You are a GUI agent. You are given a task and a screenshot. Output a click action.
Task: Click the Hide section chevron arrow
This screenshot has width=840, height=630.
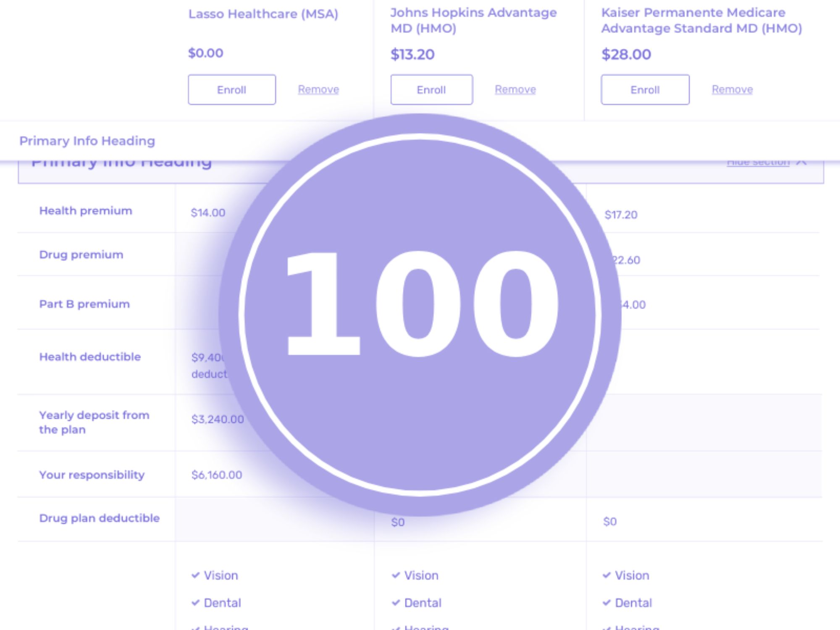[x=801, y=163]
